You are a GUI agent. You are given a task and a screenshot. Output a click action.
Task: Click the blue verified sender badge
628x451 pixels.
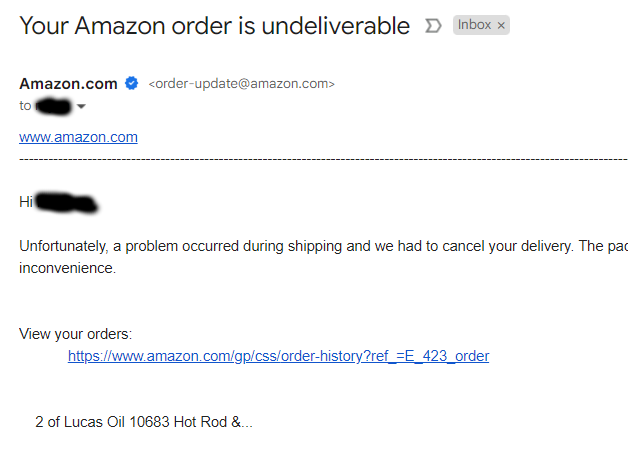[x=131, y=84]
